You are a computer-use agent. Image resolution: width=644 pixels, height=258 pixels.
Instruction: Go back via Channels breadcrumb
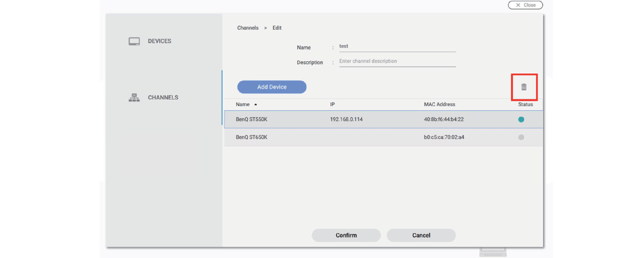248,28
